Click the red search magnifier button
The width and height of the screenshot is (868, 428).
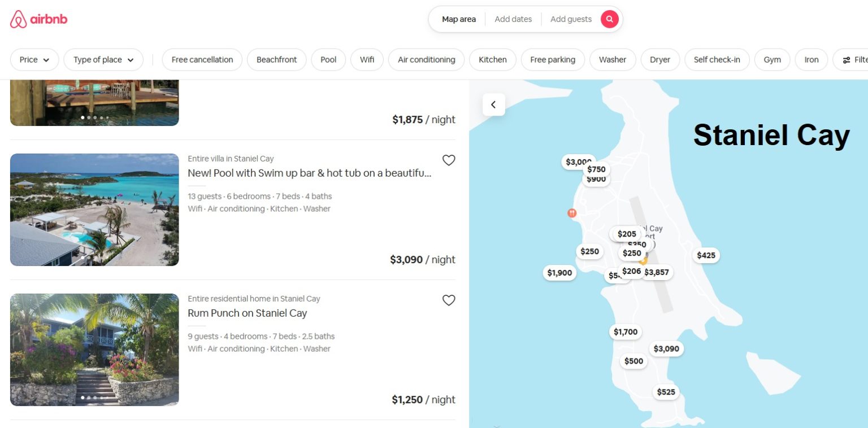[609, 19]
